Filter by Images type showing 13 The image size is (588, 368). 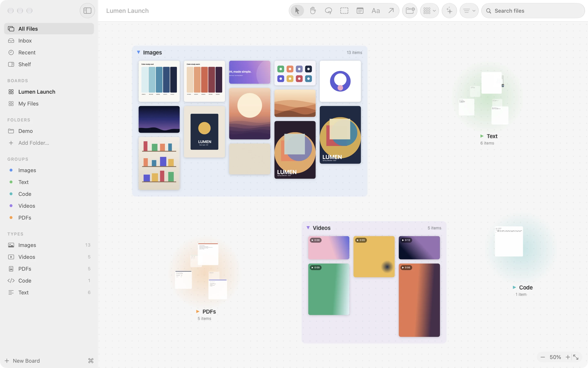49,245
